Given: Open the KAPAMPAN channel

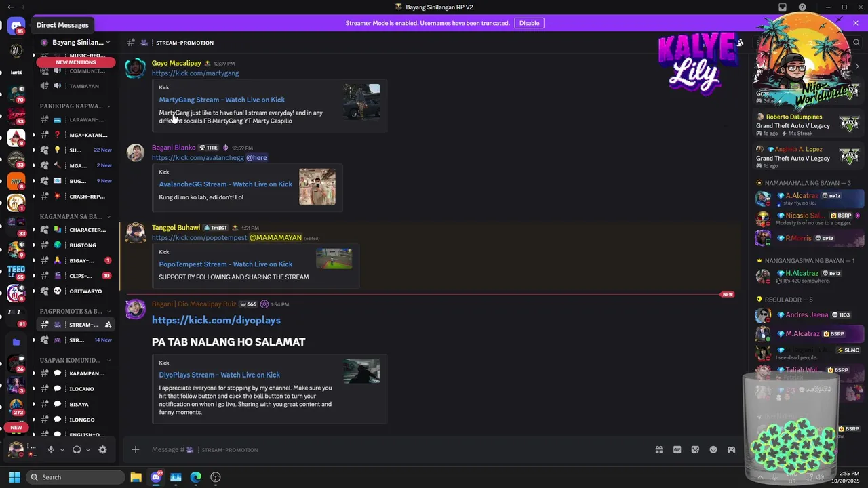Looking at the screenshot, I should click(x=75, y=373).
